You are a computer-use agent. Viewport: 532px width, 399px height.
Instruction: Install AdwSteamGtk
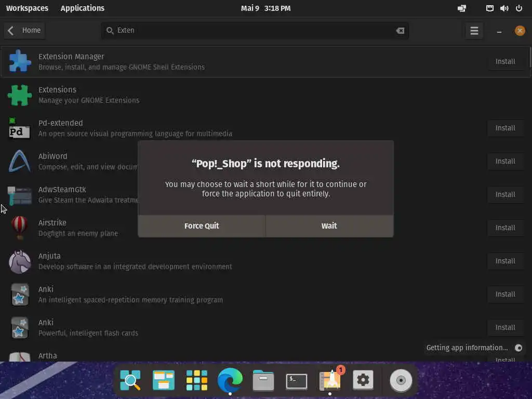[505, 194]
